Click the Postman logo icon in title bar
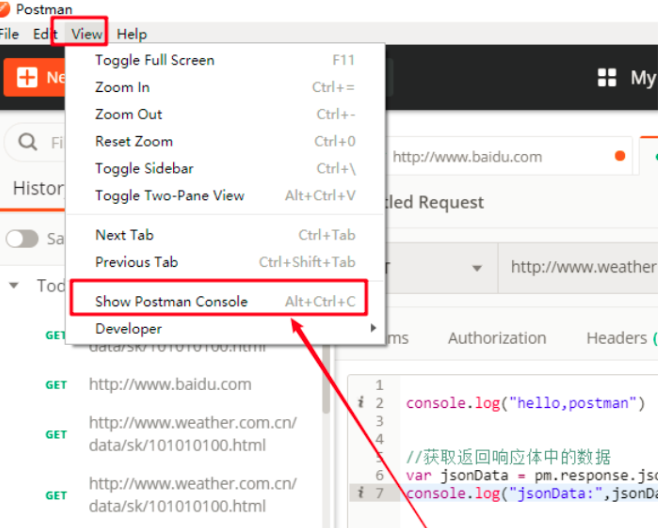 (4, 9)
